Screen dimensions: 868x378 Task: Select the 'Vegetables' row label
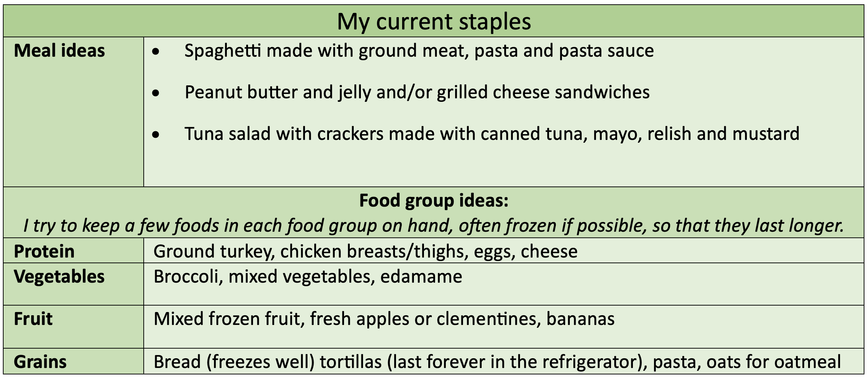[x=59, y=277]
